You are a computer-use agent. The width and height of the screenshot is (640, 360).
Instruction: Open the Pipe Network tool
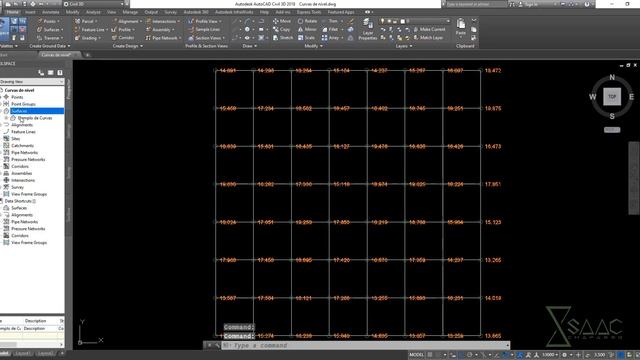pyautogui.click(x=163, y=38)
